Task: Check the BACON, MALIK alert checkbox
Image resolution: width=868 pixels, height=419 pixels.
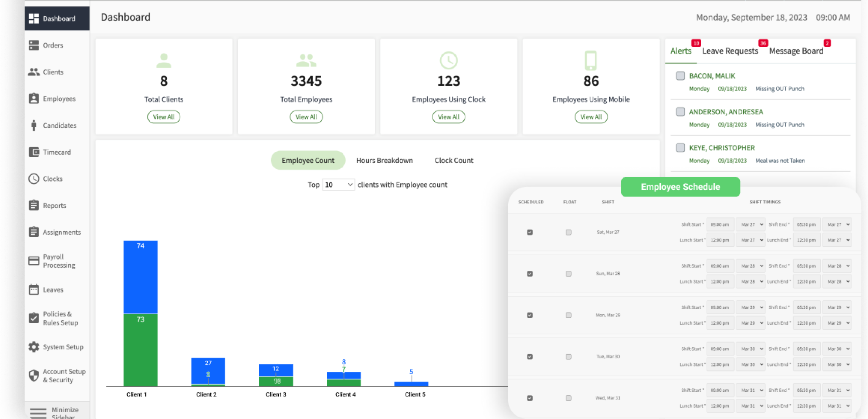Action: pyautogui.click(x=680, y=76)
